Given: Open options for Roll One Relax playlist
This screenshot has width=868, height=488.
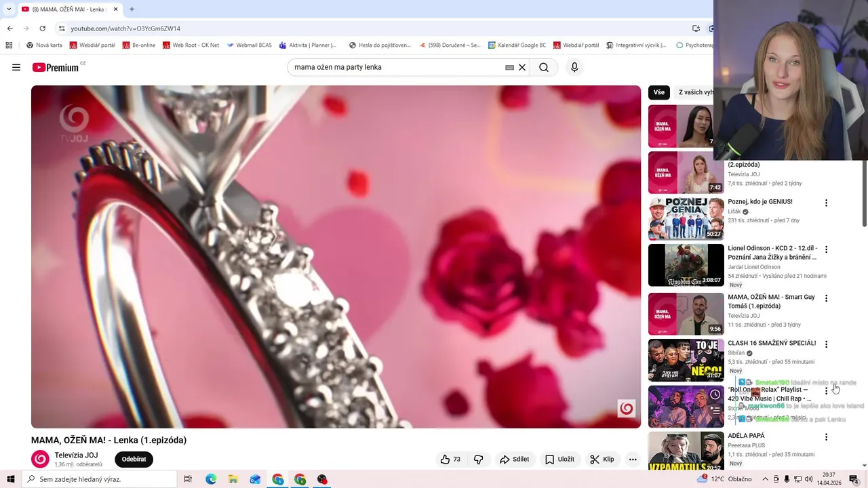Looking at the screenshot, I should [826, 391].
